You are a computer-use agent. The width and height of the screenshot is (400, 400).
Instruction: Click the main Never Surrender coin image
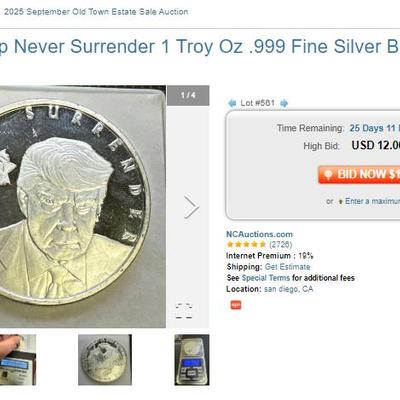(83, 207)
